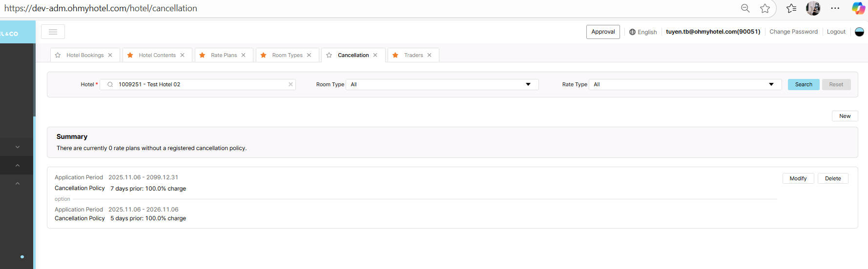Close the Cancellation tab
Viewport: 868px width, 269px height.
[375, 55]
